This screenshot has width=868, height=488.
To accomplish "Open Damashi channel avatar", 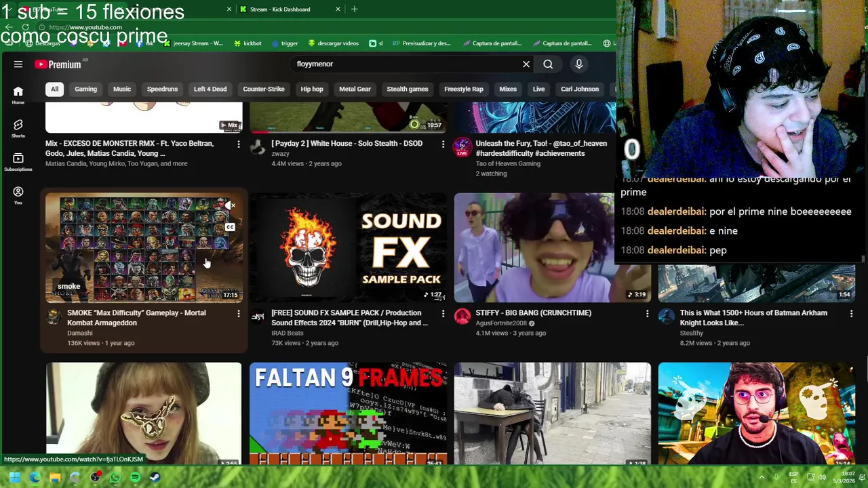I will click(x=54, y=317).
